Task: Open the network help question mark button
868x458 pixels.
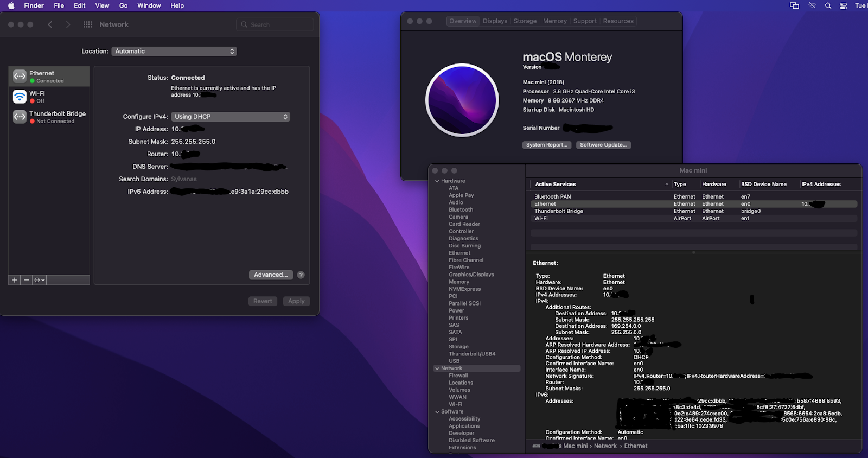Action: 301,275
